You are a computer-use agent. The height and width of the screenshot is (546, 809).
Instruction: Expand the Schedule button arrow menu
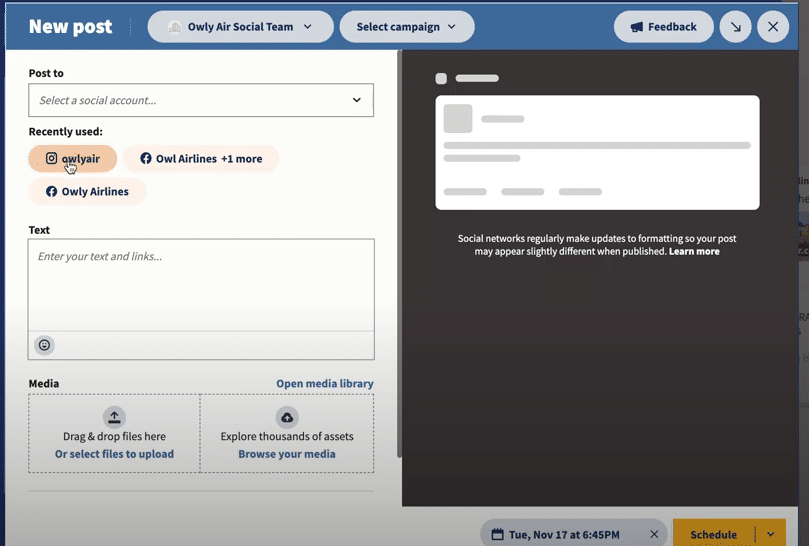click(x=771, y=534)
